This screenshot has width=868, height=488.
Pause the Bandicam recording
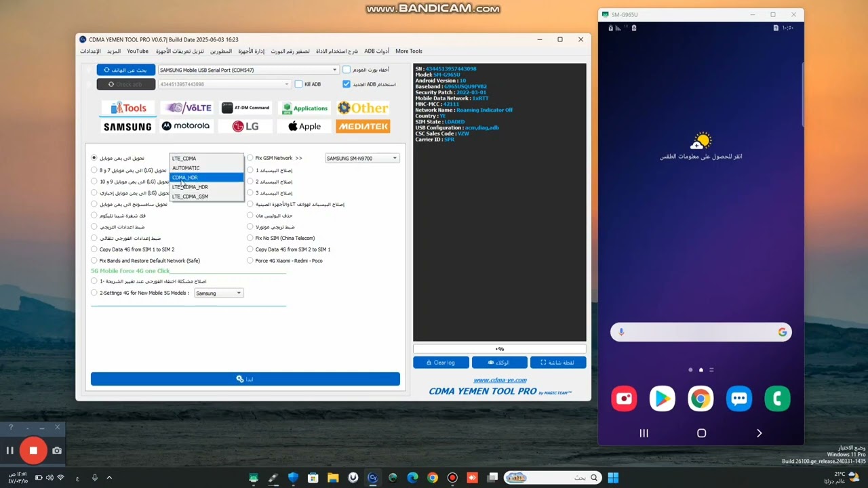click(x=9, y=451)
